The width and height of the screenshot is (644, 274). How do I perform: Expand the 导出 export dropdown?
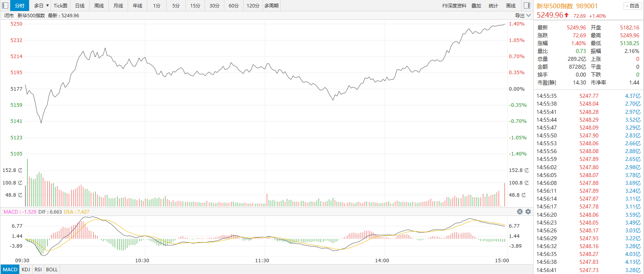point(523,15)
